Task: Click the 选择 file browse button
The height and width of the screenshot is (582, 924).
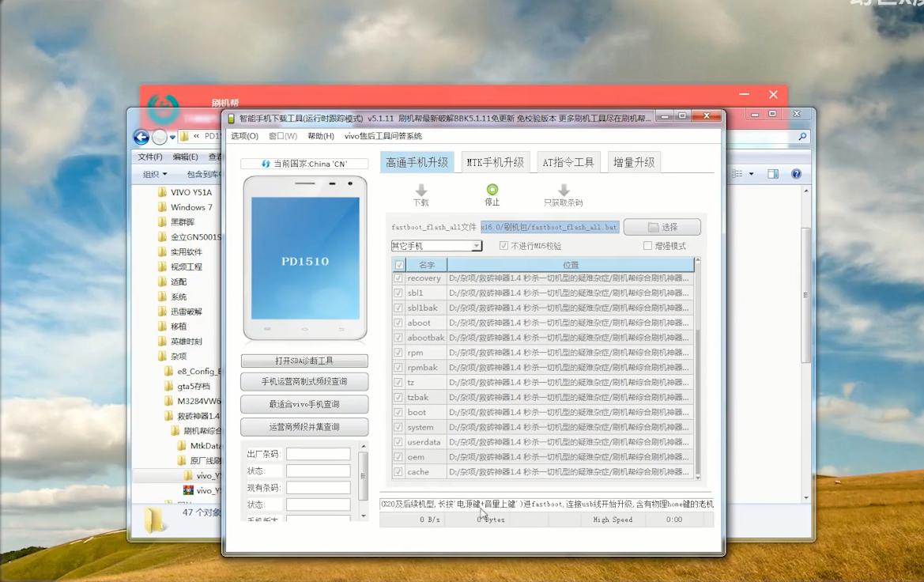Action: pos(662,227)
